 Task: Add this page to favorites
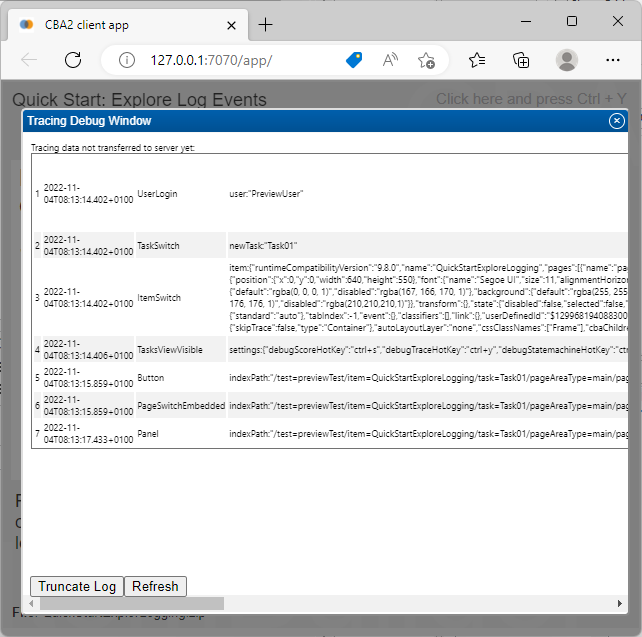point(427,60)
